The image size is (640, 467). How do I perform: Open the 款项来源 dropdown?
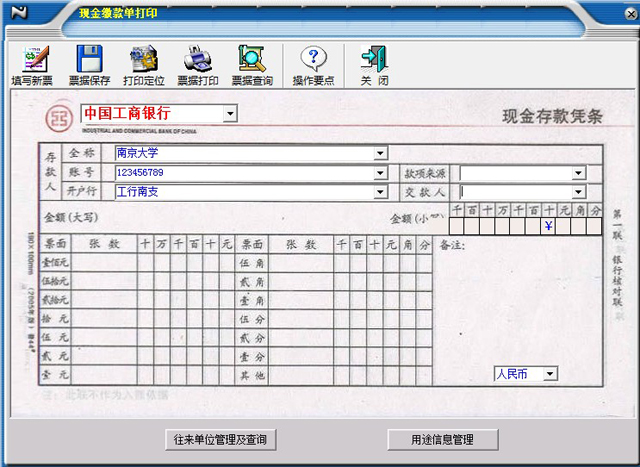point(578,173)
